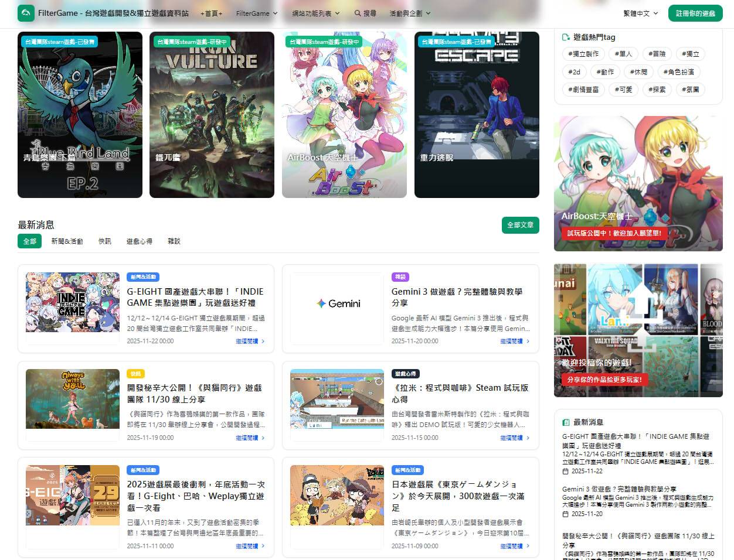Click the 註冊你的遊戲 button

(x=695, y=13)
